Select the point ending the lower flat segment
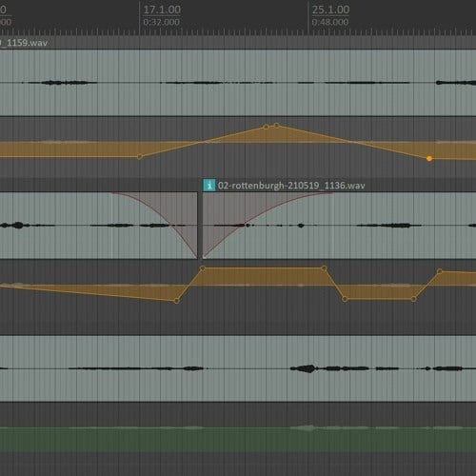Viewport: 476px width, 476px height. [x=413, y=299]
